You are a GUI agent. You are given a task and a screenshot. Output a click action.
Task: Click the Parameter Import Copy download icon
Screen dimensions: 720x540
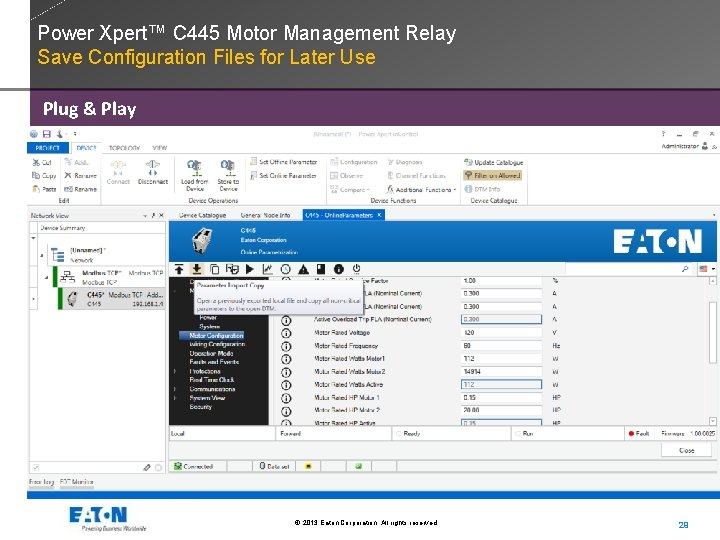coord(197,269)
